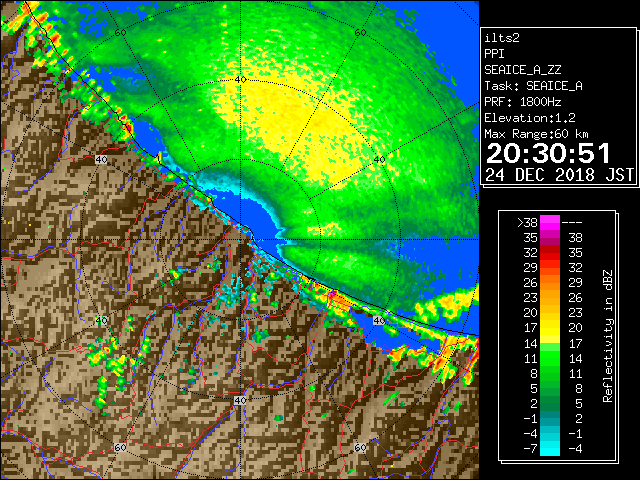This screenshot has height=480, width=640.
Task: Click the 40 km ring label due south of radar
Action: click(240, 400)
